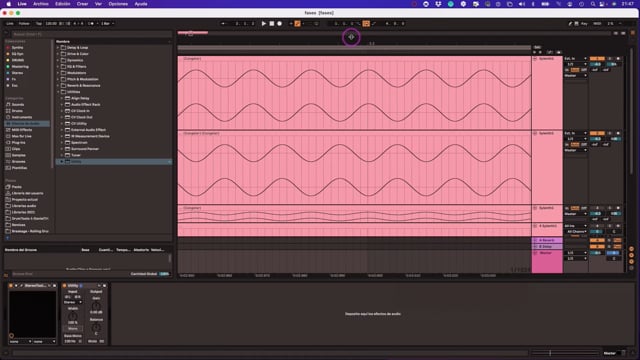Select the Tuner device in browser

tap(76, 155)
